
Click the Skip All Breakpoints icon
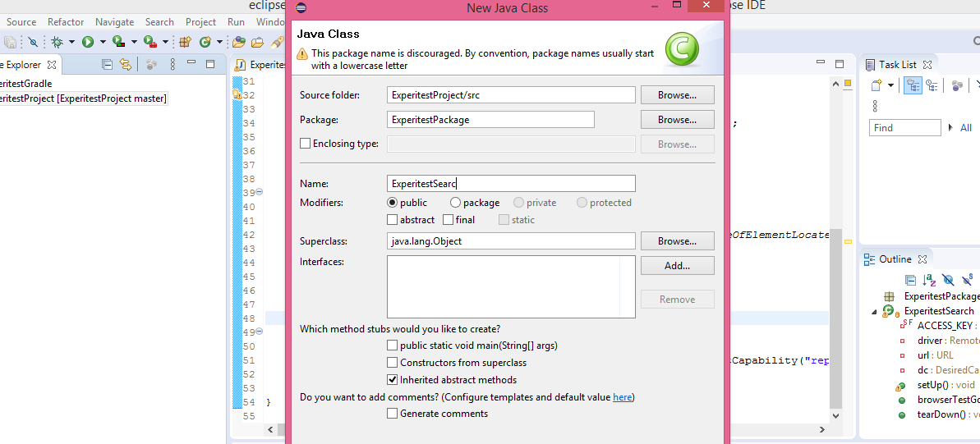(x=33, y=43)
